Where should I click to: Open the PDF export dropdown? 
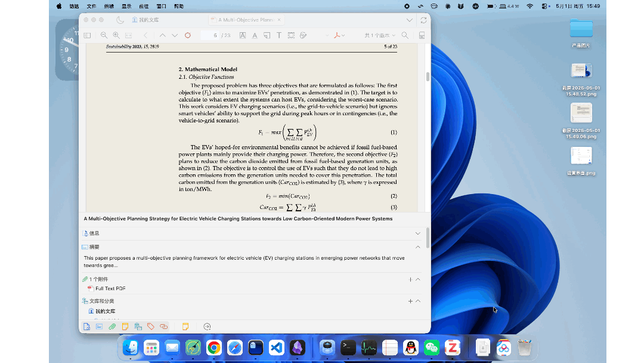(339, 35)
